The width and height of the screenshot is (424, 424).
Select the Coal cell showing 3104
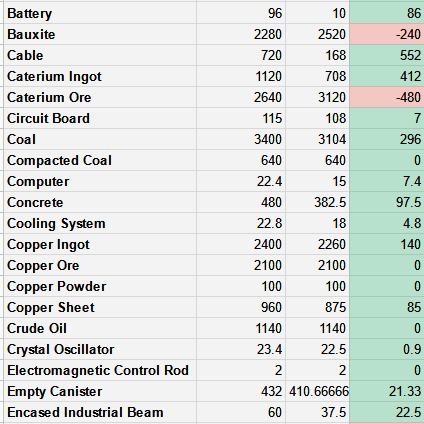click(317, 139)
